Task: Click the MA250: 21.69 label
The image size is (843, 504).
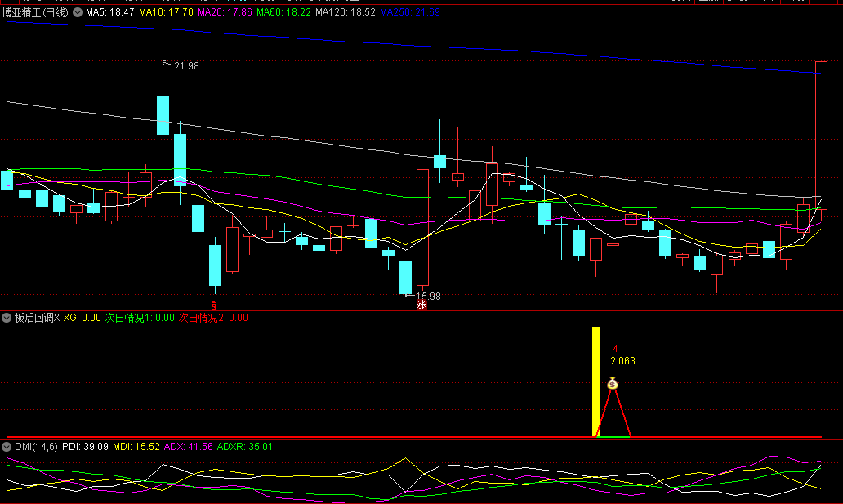Action: coord(410,11)
